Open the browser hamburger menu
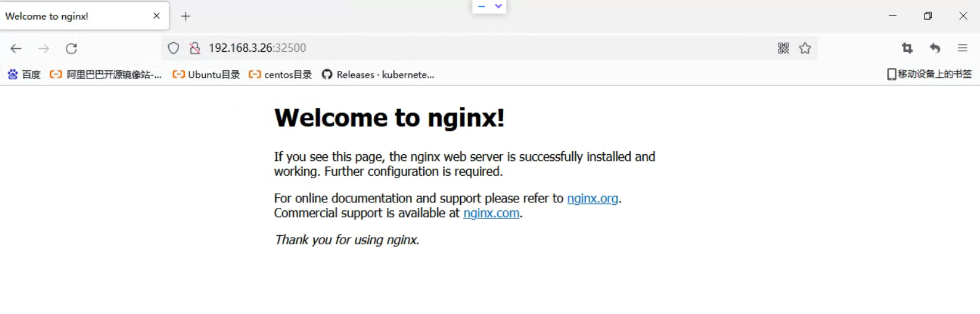 (963, 48)
